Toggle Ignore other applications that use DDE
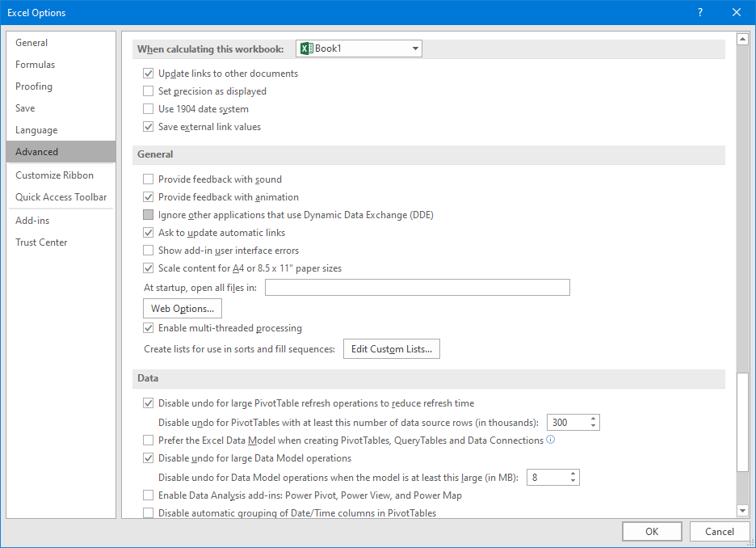 pyautogui.click(x=148, y=215)
